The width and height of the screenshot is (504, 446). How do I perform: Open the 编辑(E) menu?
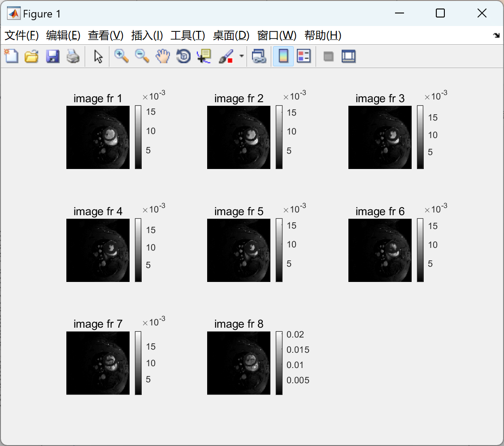(x=63, y=35)
